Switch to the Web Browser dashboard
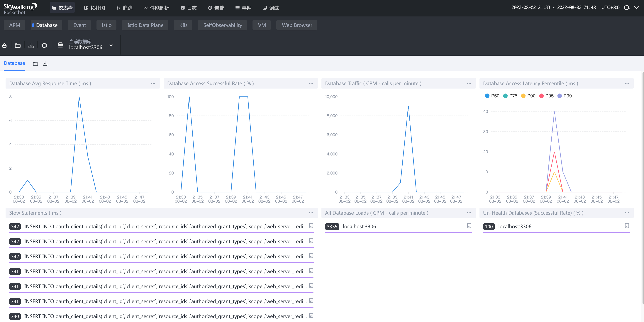Image resolution: width=644 pixels, height=322 pixels. pyautogui.click(x=297, y=25)
